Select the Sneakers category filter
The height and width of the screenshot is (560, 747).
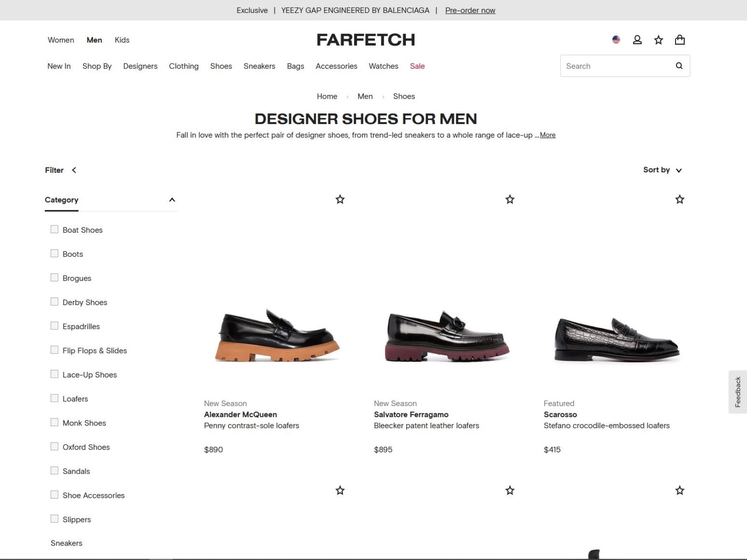tap(66, 543)
